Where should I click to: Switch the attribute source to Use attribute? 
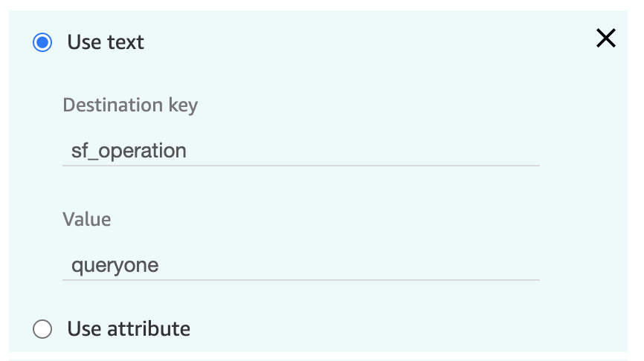[x=42, y=329]
